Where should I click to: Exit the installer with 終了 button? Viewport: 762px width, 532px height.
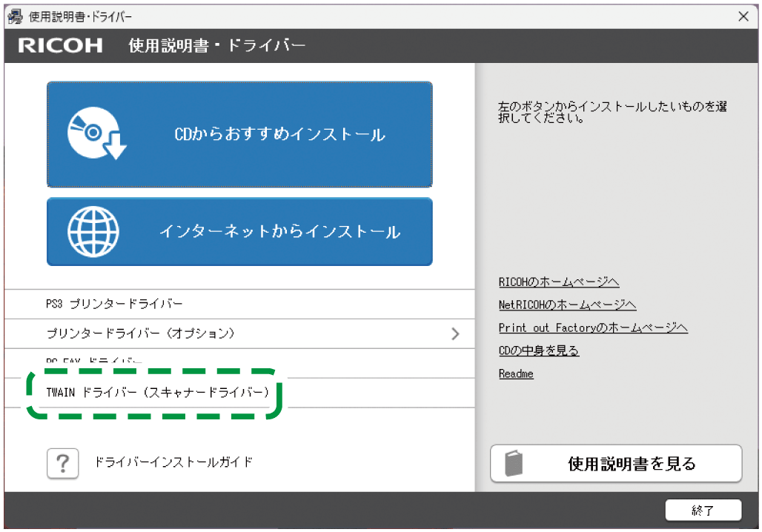pos(705,511)
